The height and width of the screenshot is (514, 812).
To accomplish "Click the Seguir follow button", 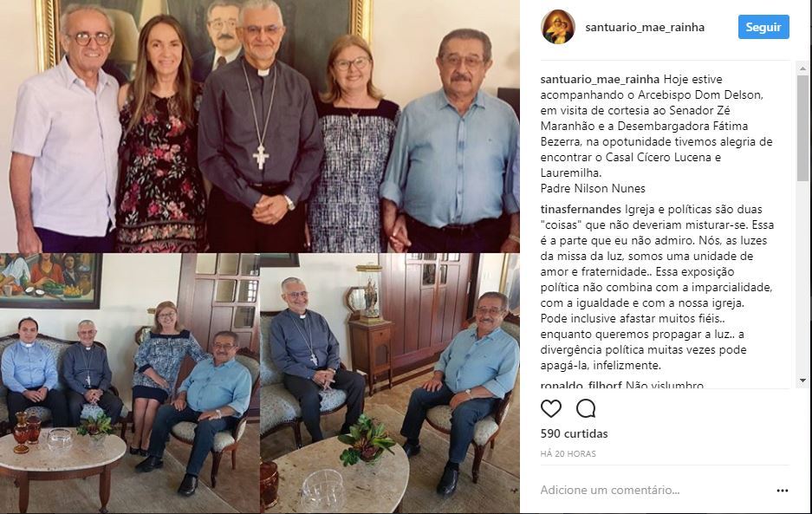I will tap(763, 27).
